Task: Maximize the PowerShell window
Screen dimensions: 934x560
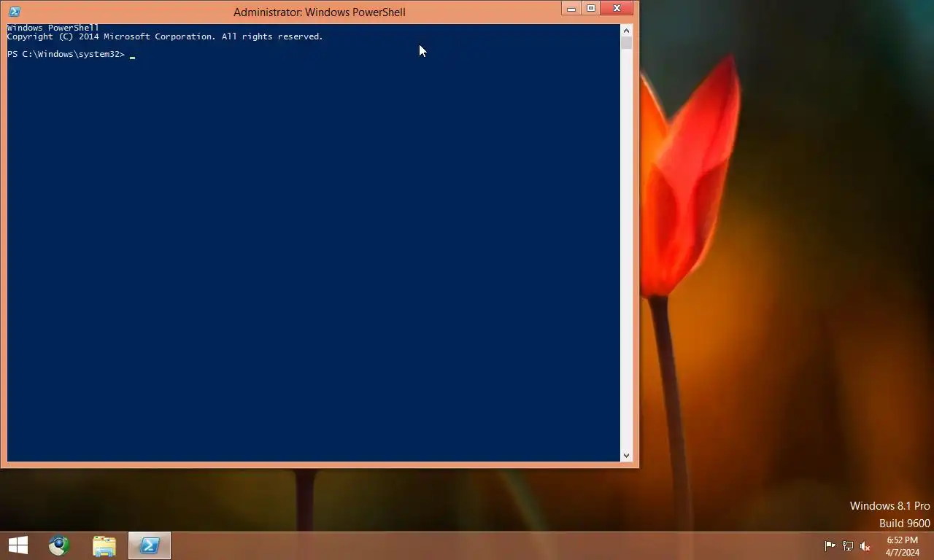Action: (591, 9)
